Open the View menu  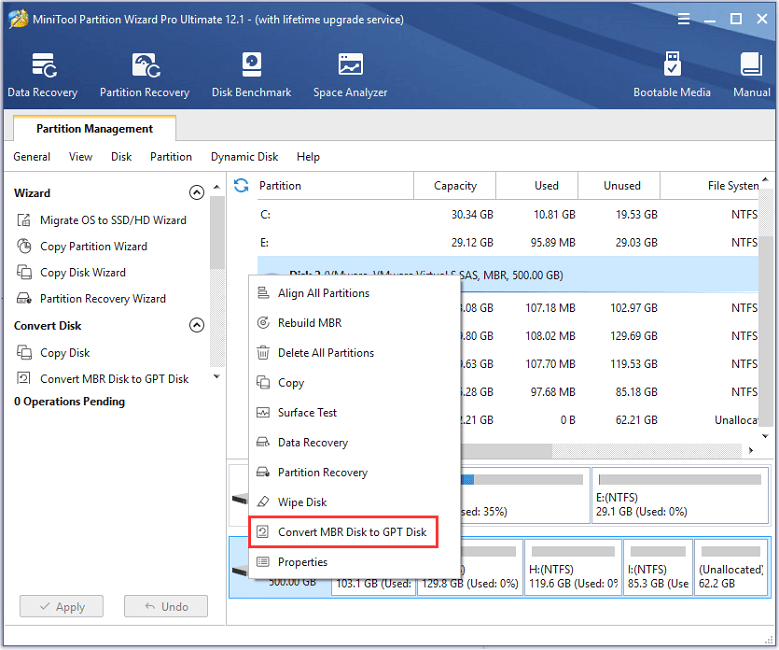[x=80, y=157]
